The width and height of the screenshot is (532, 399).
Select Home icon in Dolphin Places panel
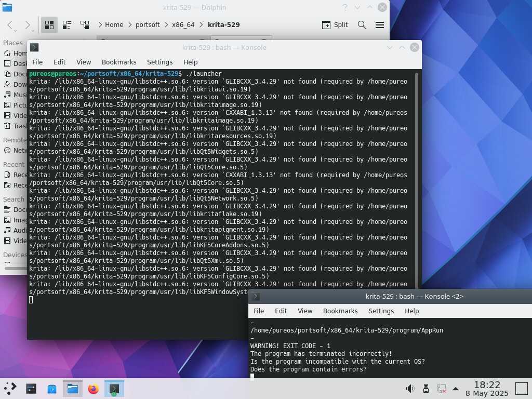pos(7,54)
